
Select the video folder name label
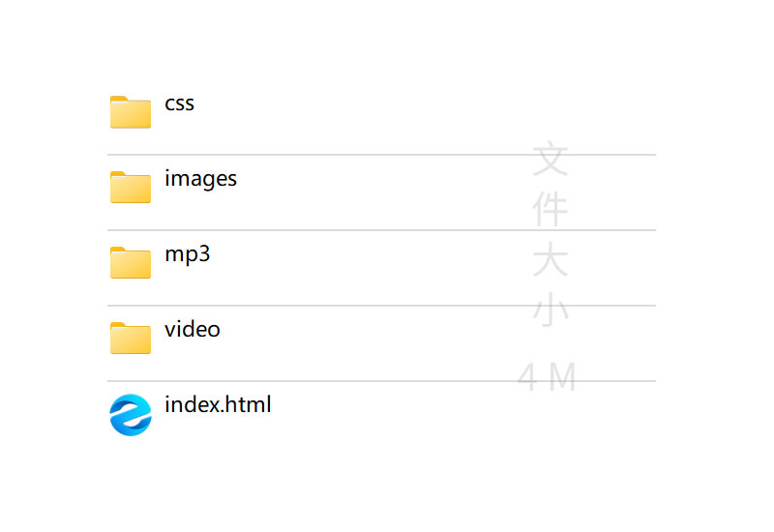193,330
